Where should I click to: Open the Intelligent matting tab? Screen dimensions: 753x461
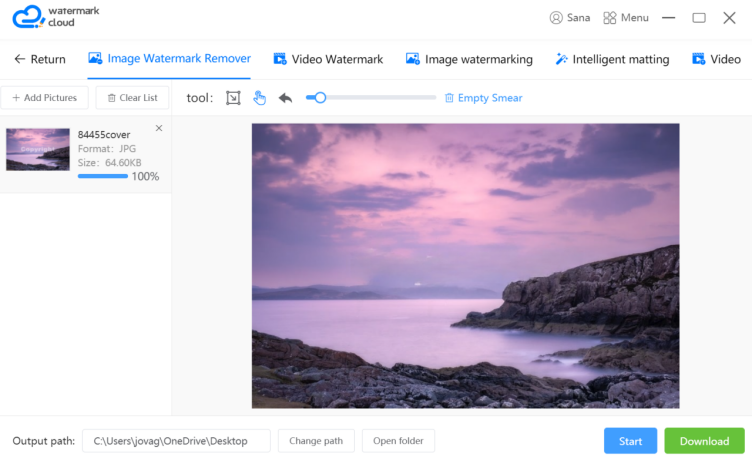coord(612,59)
